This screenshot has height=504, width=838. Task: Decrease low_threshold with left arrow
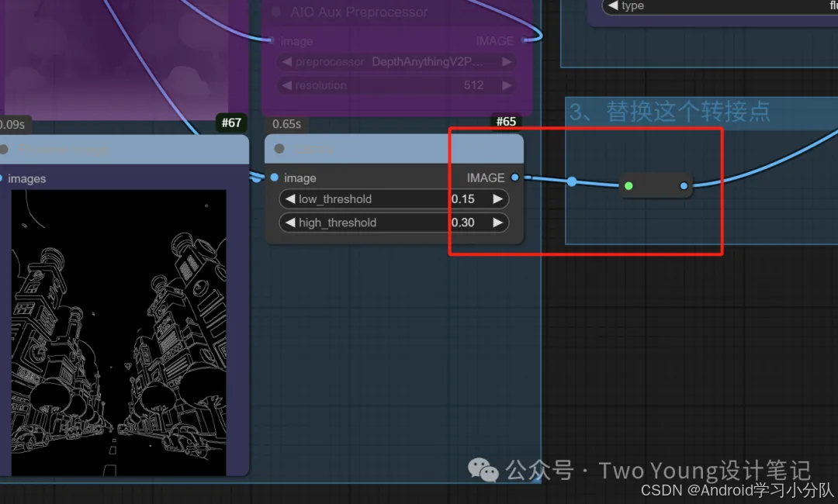[x=289, y=199]
